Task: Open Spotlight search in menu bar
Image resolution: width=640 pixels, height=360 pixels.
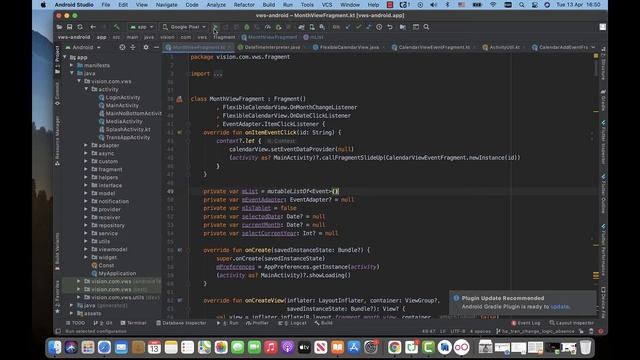Action: click(x=521, y=5)
